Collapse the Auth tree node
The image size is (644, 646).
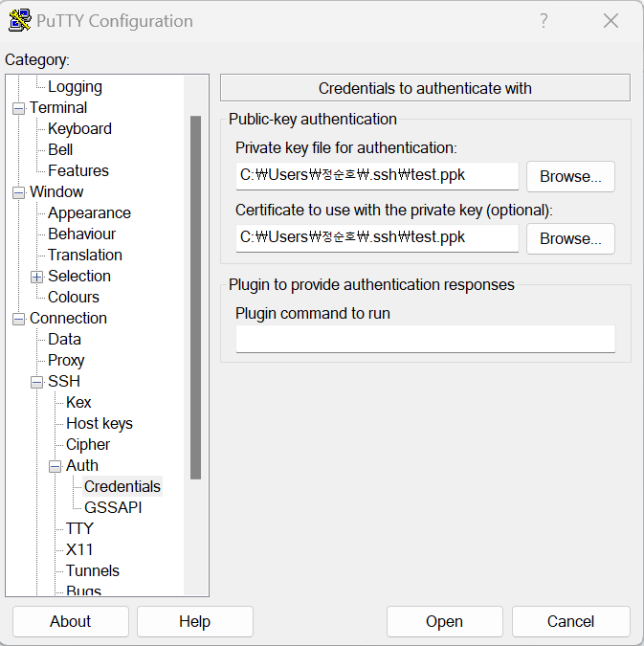point(55,466)
